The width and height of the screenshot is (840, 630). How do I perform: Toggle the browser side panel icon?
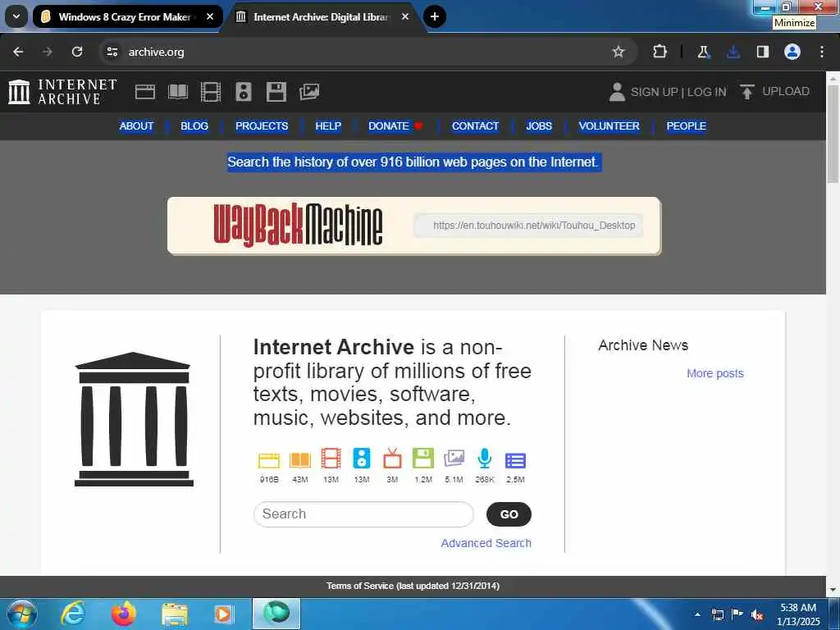[x=763, y=52]
